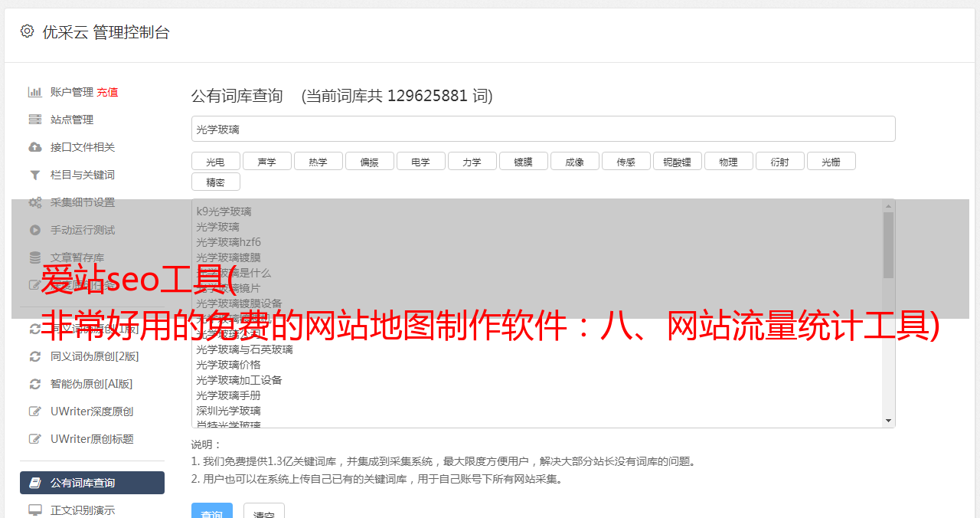
Task: Choose the 偏振 tag button
Action: pos(369,162)
